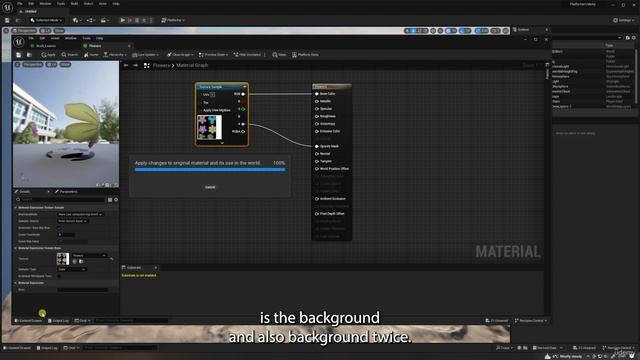Click the Details panel property matrix grid icon
This screenshot has width=640, height=360.
coord(110,200)
